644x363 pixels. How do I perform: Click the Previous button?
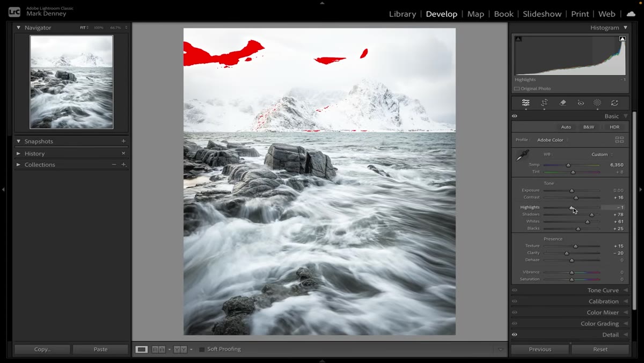pos(540,349)
